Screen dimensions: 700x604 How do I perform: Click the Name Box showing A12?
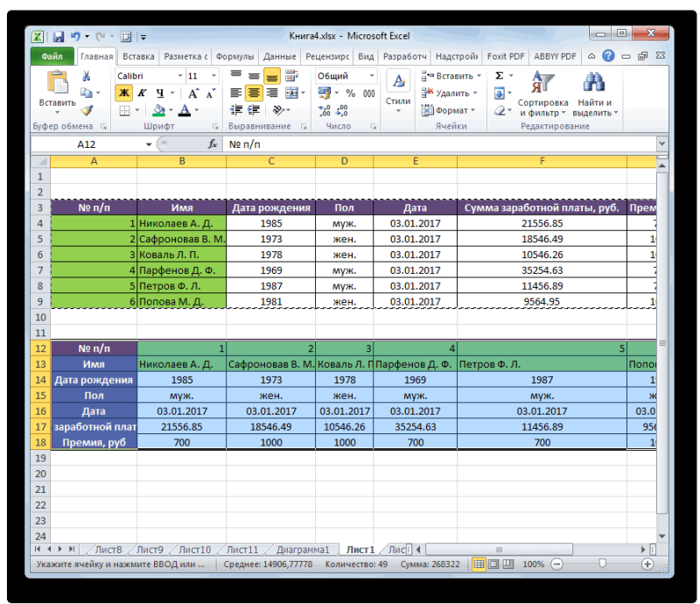click(87, 144)
